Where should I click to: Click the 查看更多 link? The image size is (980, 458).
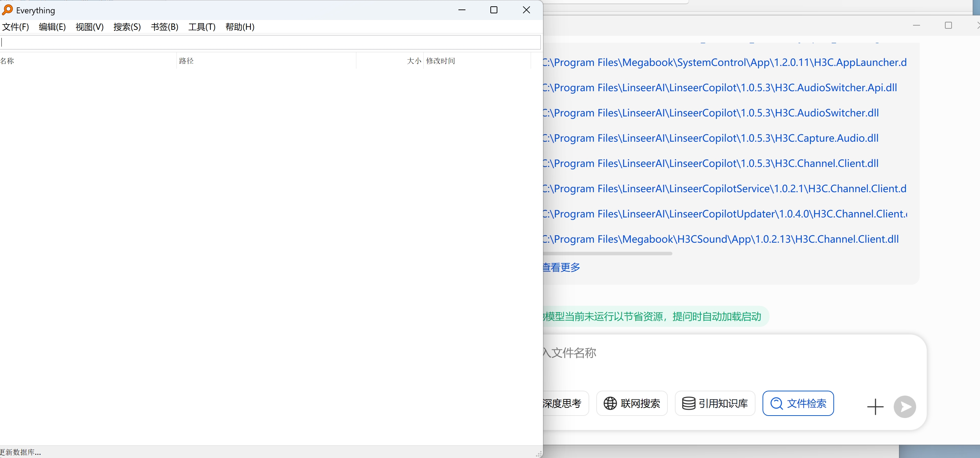562,267
